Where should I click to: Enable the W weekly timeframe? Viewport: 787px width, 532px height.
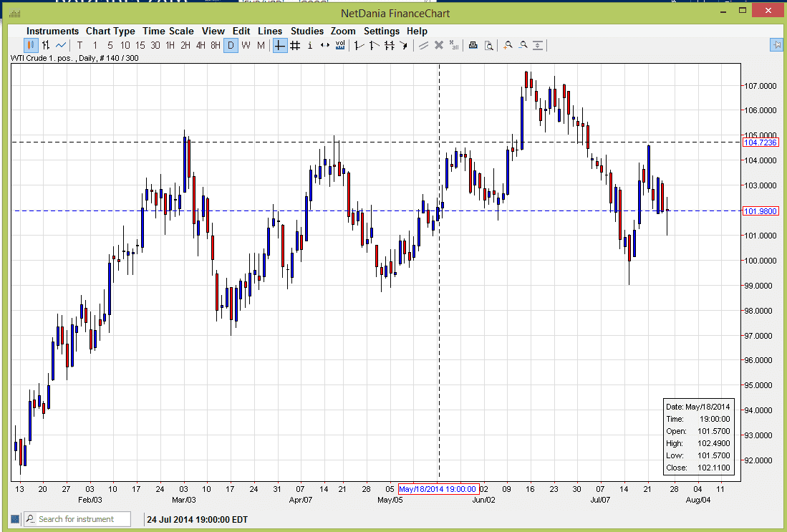click(246, 44)
